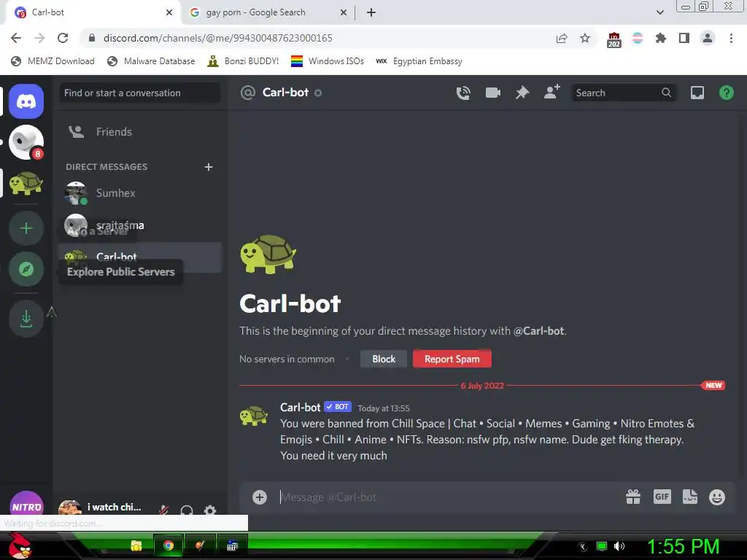
Task: Focus the Discord Search box
Action: coord(623,93)
